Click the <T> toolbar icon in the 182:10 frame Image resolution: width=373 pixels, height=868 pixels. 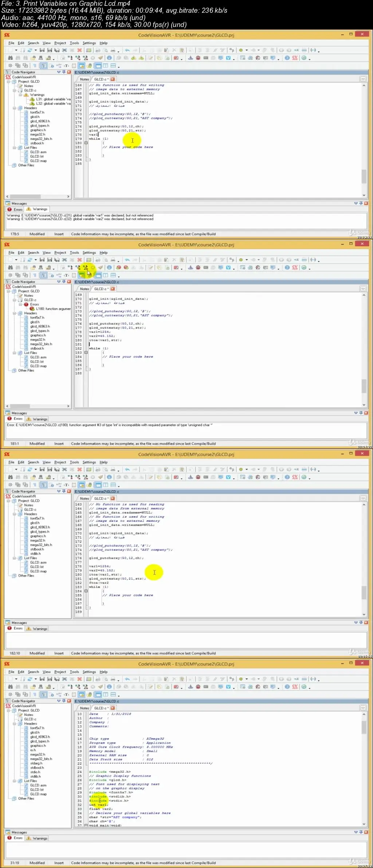(67, 485)
